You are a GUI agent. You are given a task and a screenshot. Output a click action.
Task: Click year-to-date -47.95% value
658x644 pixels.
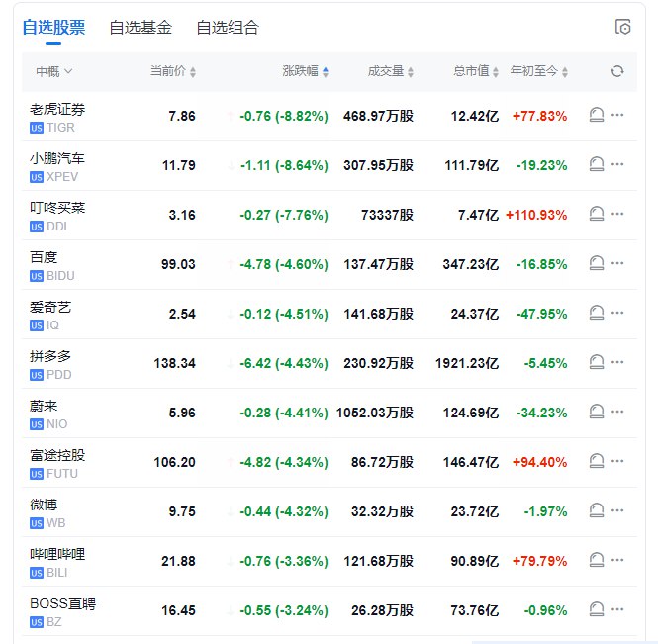tap(542, 314)
